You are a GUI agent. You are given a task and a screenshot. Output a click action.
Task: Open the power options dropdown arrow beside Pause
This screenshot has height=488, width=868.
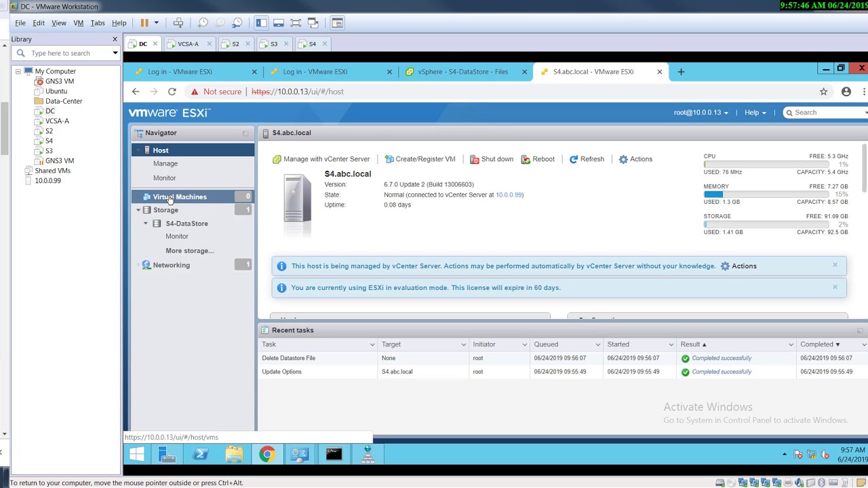(x=156, y=23)
